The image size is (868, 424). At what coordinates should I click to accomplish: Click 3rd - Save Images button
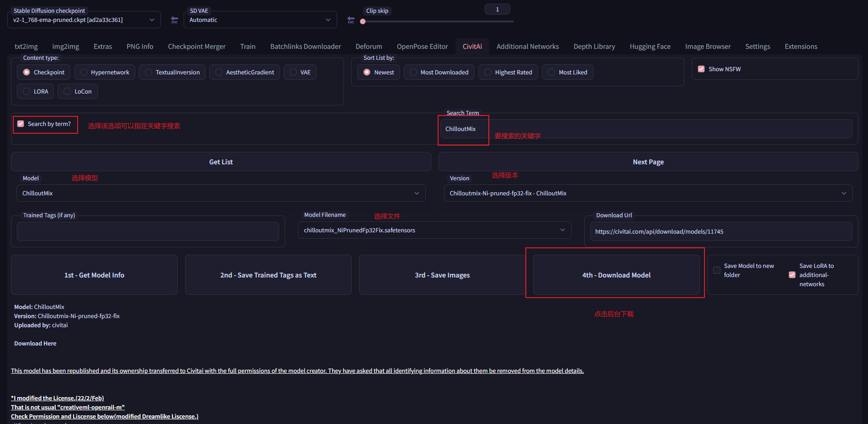pos(442,275)
